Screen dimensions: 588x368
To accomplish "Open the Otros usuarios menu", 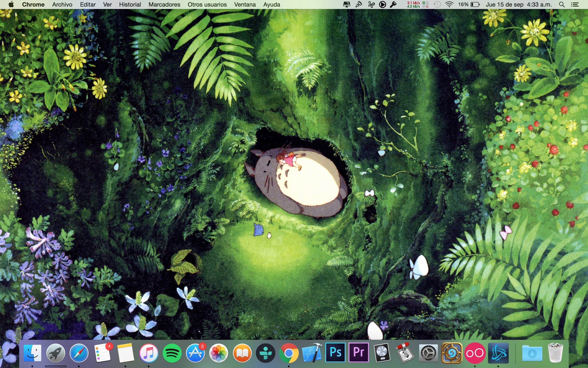I will coord(207,4).
